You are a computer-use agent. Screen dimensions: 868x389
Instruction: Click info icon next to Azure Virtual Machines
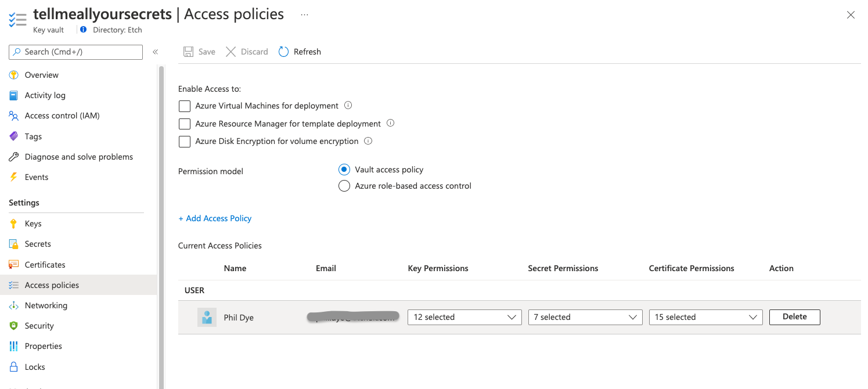tap(348, 106)
